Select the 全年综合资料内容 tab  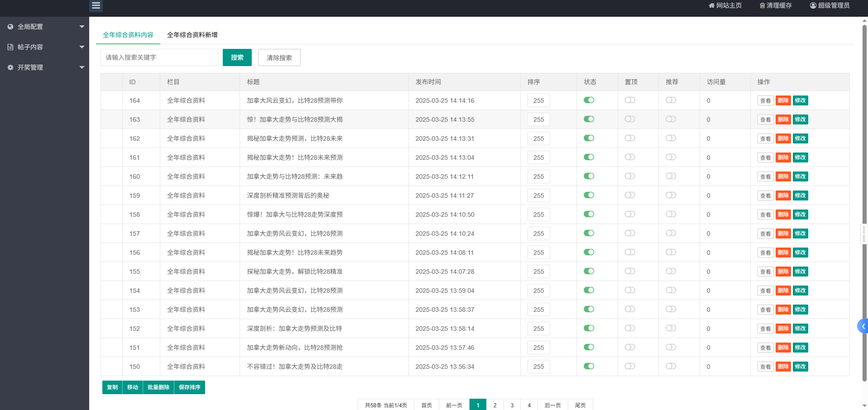coord(127,34)
